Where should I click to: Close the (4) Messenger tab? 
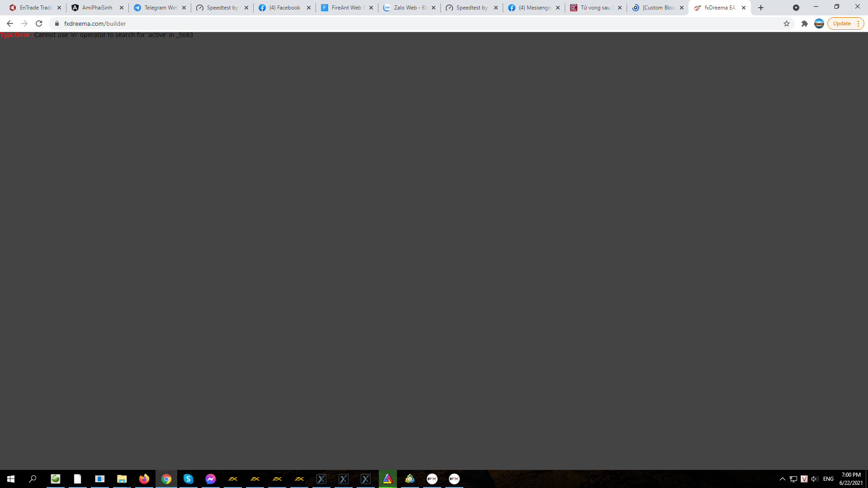coord(558,8)
